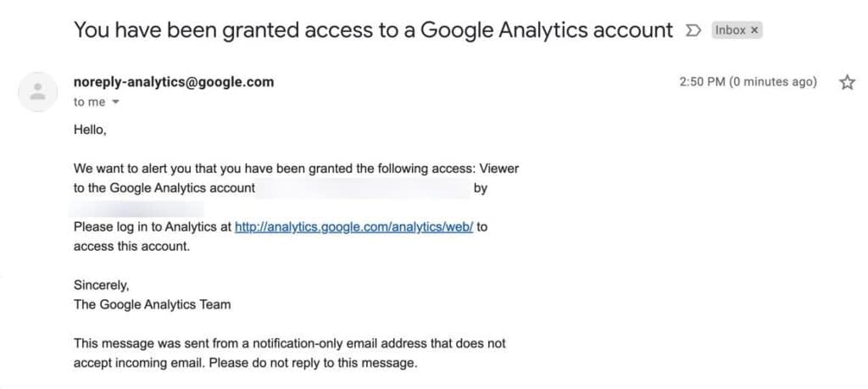Viewport: 868px width, 389px height.
Task: Click sender noreply-analytics@google.com
Action: click(x=174, y=82)
